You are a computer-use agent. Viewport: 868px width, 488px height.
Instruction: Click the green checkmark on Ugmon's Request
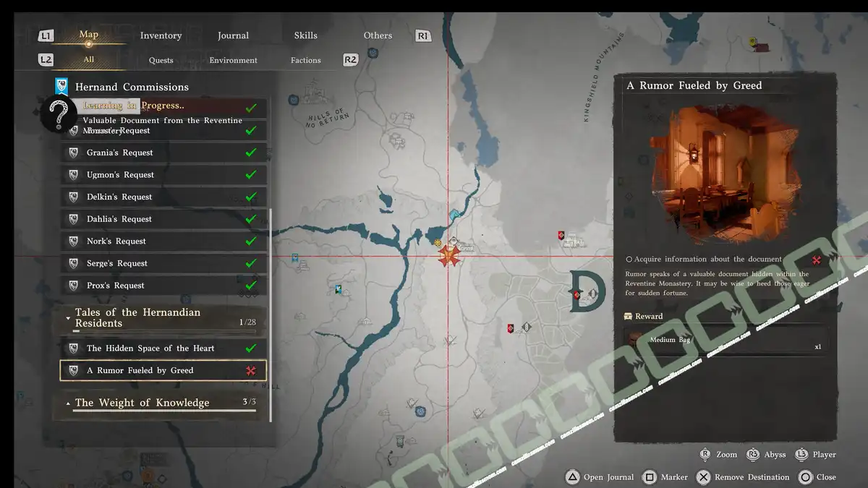pyautogui.click(x=251, y=175)
